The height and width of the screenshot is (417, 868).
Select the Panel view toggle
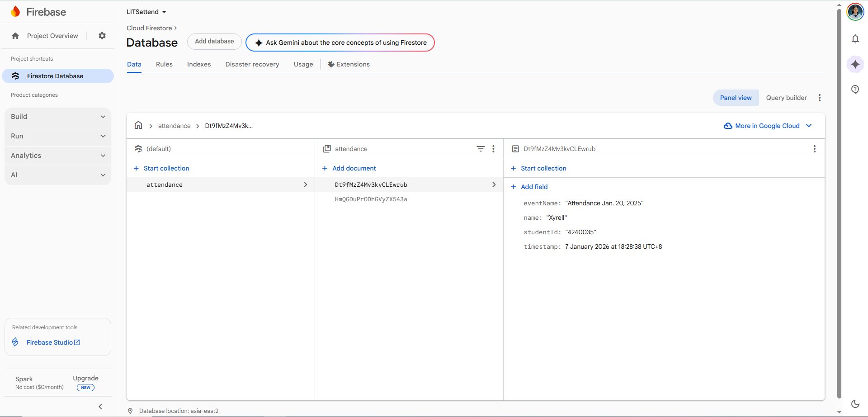[736, 97]
